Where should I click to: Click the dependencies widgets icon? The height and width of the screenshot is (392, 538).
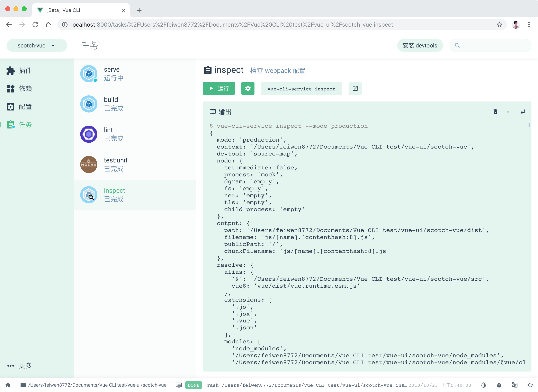point(10,89)
